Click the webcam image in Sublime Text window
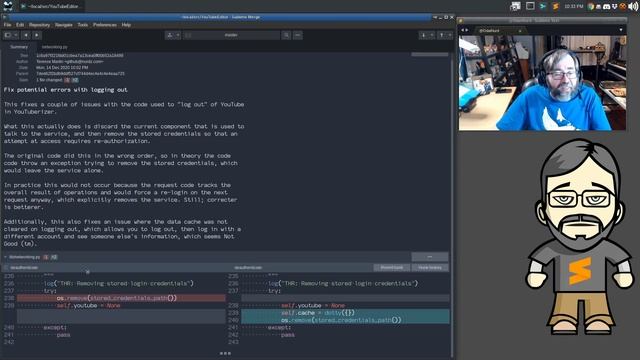Viewport: 640px width, 360px height. coord(542,83)
